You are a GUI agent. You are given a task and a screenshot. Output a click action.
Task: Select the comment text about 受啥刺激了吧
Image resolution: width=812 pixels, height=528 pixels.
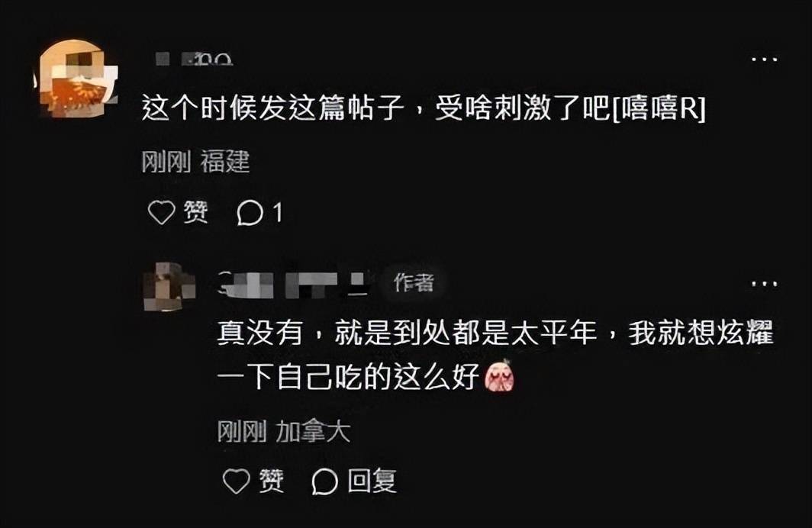click(424, 108)
